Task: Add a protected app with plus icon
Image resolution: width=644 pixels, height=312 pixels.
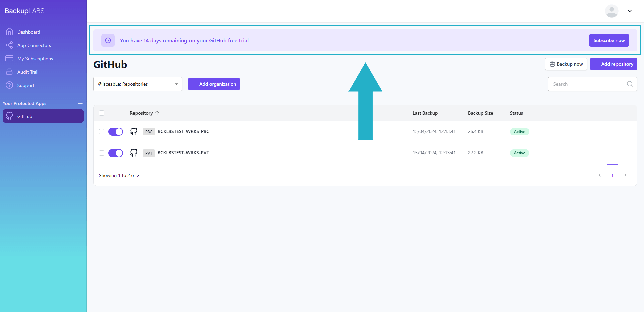Action: pyautogui.click(x=80, y=103)
